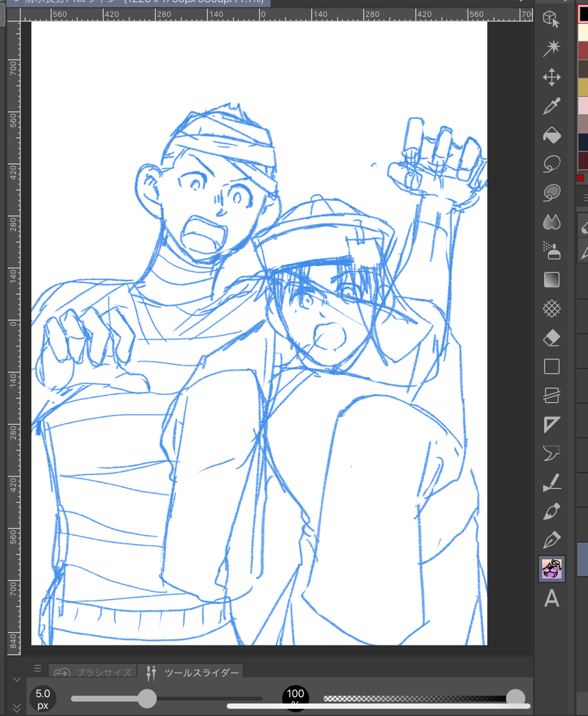The width and height of the screenshot is (588, 716).
Task: Click the horizontal scrollbar below the sliders
Action: (x=379, y=706)
